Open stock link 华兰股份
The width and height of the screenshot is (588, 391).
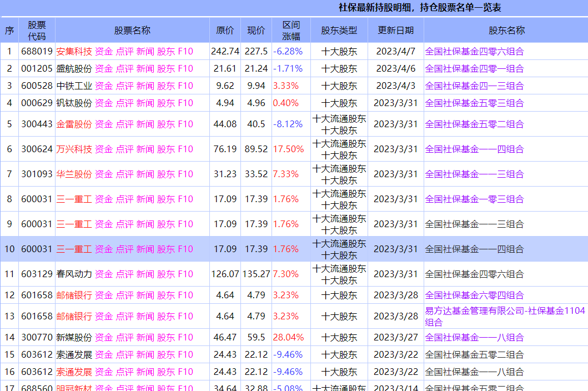(74, 174)
